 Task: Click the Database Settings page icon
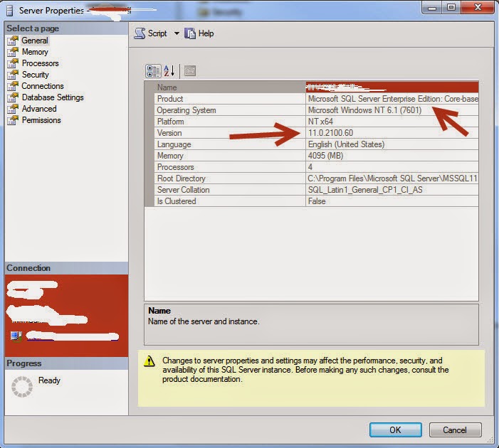click(13, 97)
